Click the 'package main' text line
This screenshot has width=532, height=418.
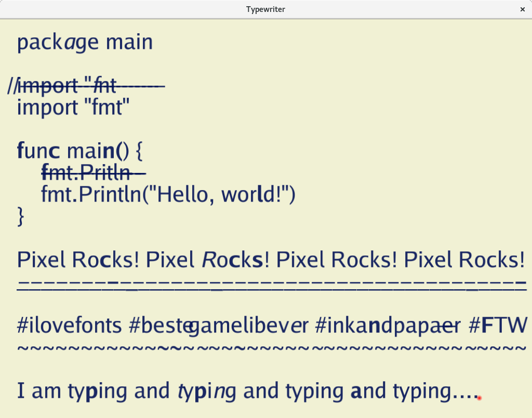coord(85,43)
